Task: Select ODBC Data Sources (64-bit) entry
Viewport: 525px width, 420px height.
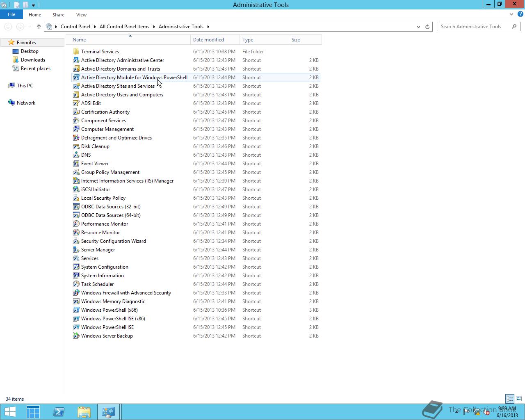Action: pos(196,215)
